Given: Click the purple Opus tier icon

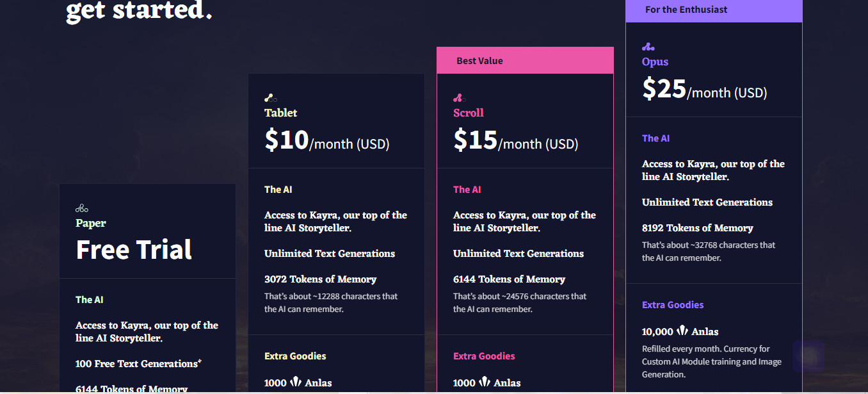Looking at the screenshot, I should (x=648, y=47).
